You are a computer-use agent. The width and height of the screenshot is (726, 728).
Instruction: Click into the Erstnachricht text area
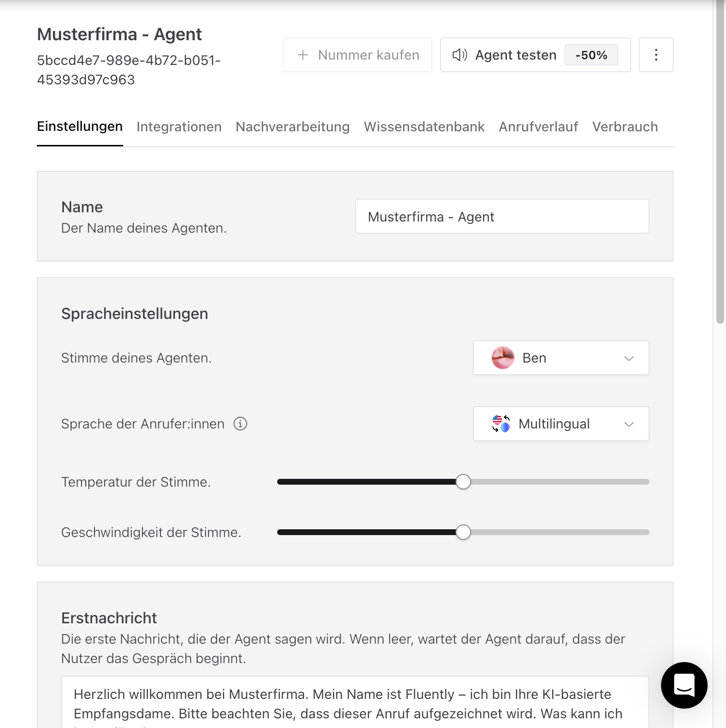coord(355,702)
